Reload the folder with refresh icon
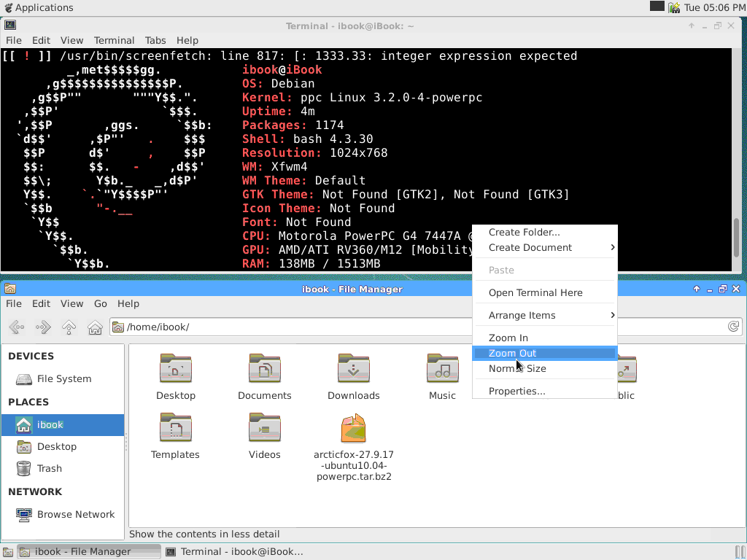This screenshot has height=560, width=747. point(734,327)
